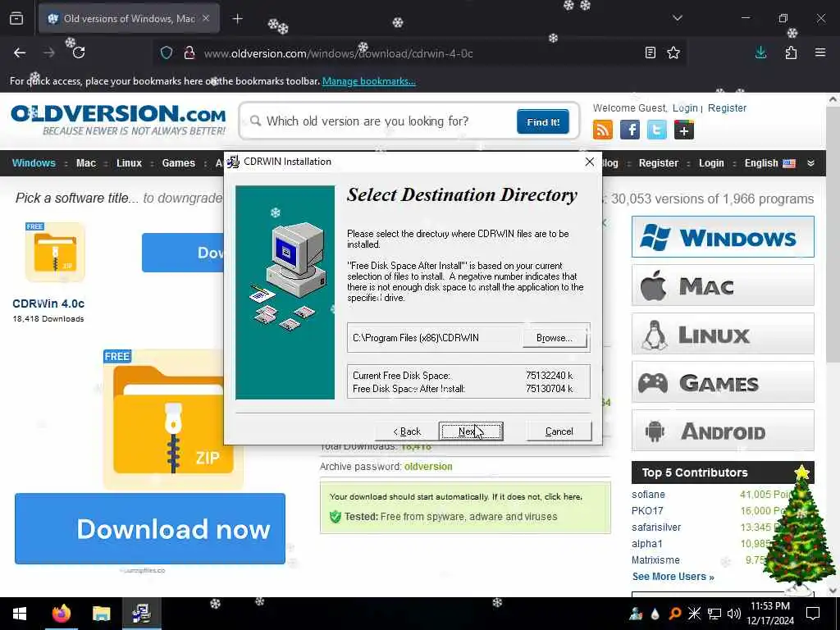This screenshot has height=630, width=840.
Task: Click the Firefox back arrow
Action: pyautogui.click(x=20, y=52)
